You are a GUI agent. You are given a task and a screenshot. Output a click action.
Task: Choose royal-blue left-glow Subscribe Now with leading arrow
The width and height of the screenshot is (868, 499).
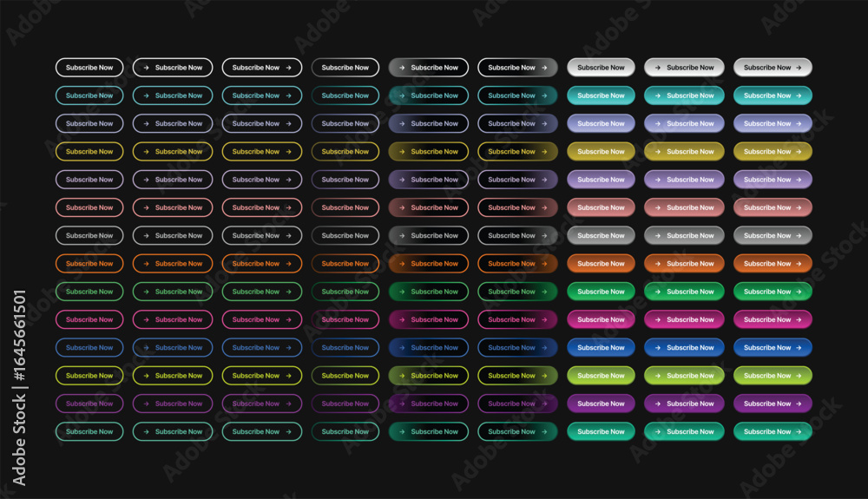pyautogui.click(x=429, y=347)
